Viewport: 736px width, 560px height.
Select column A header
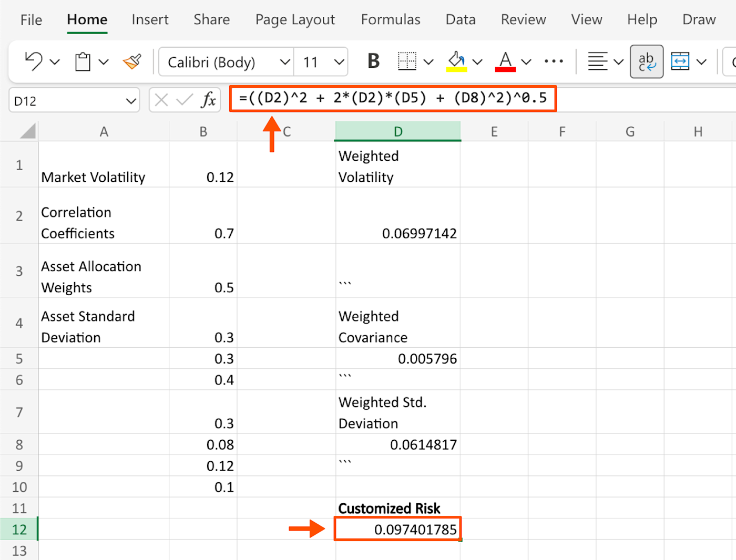(x=104, y=131)
